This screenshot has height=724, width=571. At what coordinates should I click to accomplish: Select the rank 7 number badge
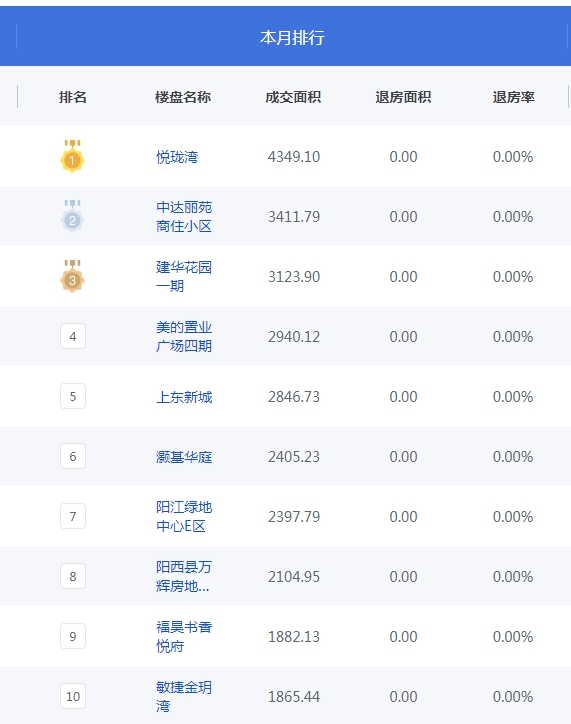pos(73,516)
